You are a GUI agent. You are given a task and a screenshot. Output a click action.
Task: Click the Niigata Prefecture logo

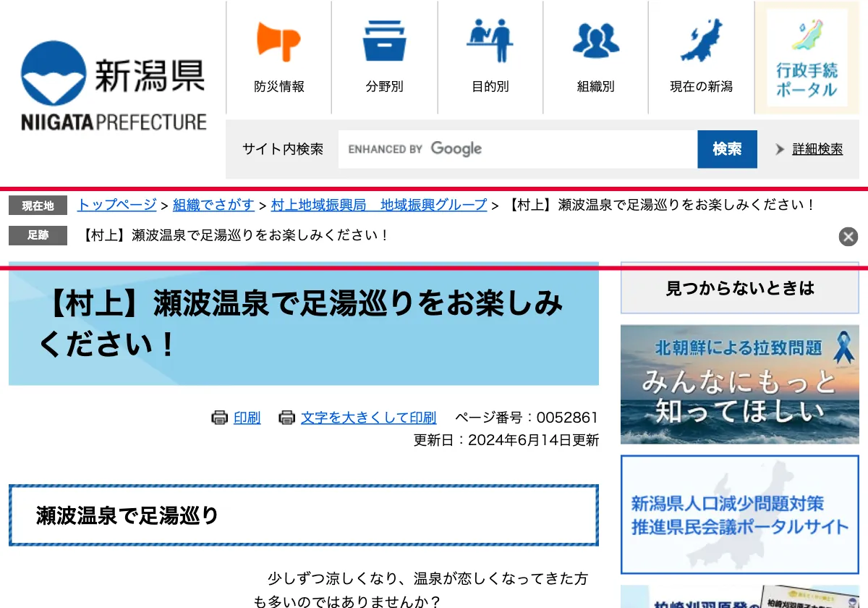pos(114,85)
